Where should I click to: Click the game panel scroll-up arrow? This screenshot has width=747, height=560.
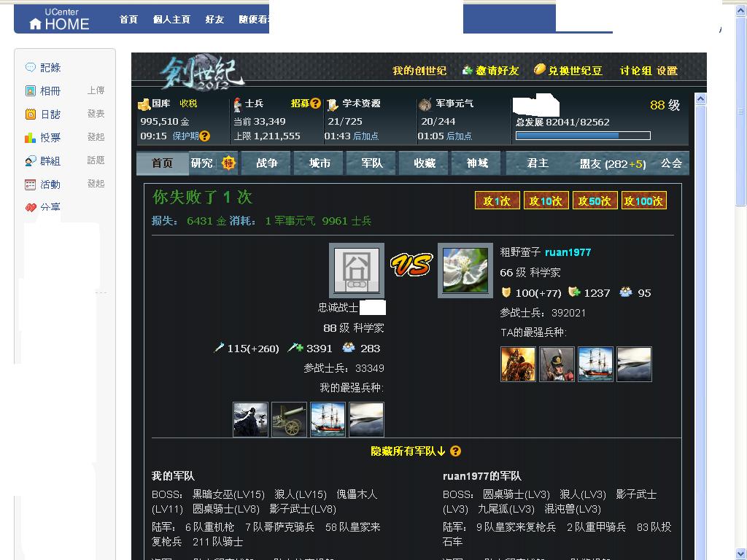pos(700,99)
